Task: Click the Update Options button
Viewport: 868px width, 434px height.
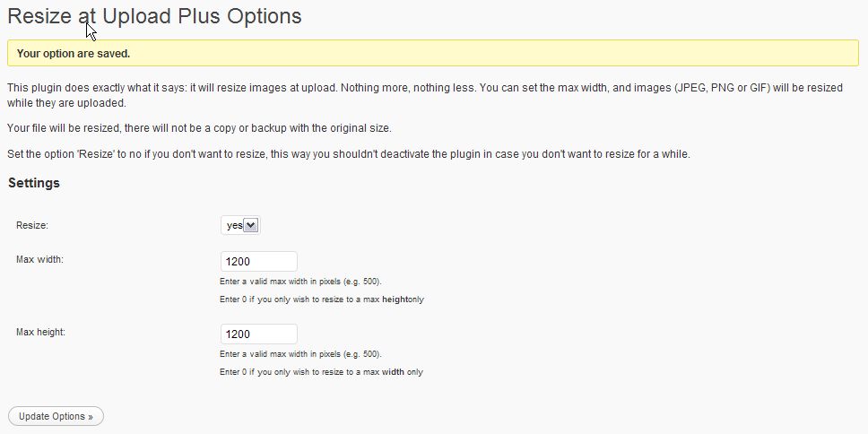Action: pyautogui.click(x=56, y=416)
